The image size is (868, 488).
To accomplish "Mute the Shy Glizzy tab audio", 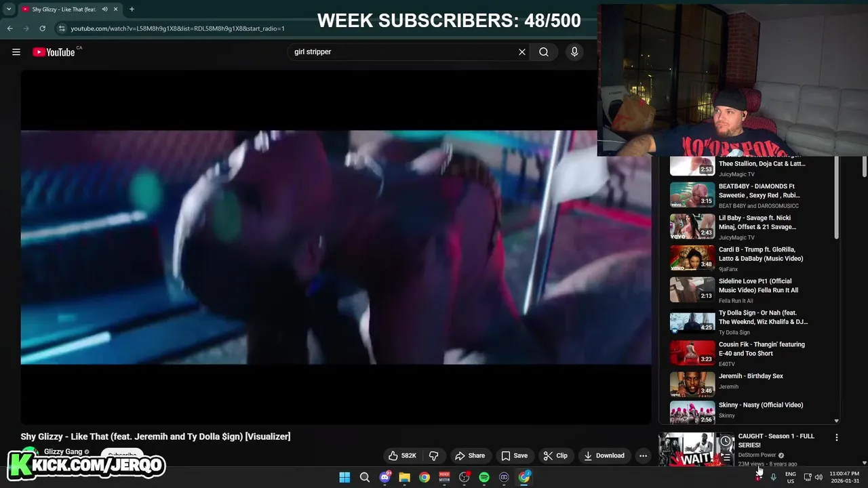I will point(104,9).
